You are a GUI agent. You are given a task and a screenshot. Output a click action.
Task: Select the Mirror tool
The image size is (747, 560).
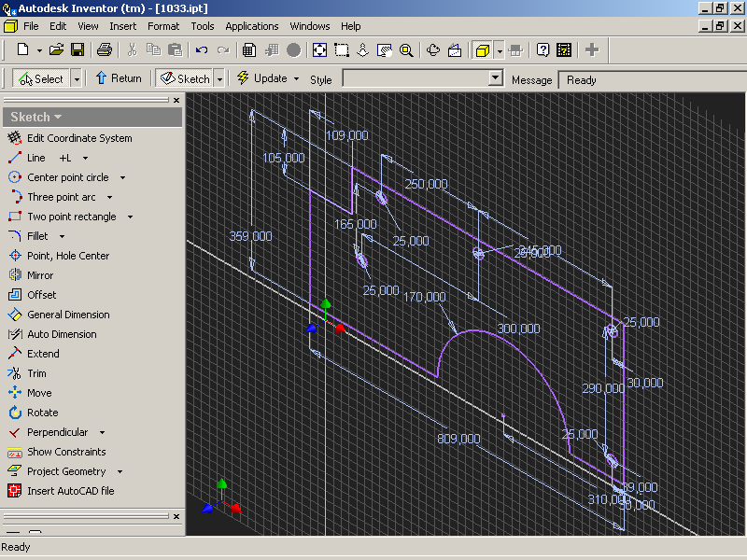[31, 275]
